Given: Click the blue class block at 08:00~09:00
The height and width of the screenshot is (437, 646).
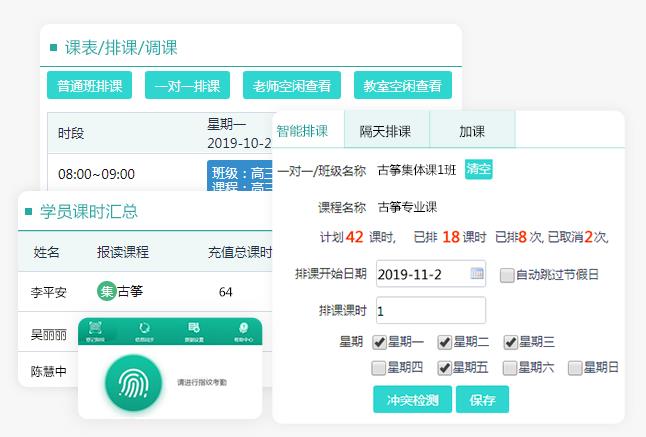Looking at the screenshot, I should pos(240,176).
